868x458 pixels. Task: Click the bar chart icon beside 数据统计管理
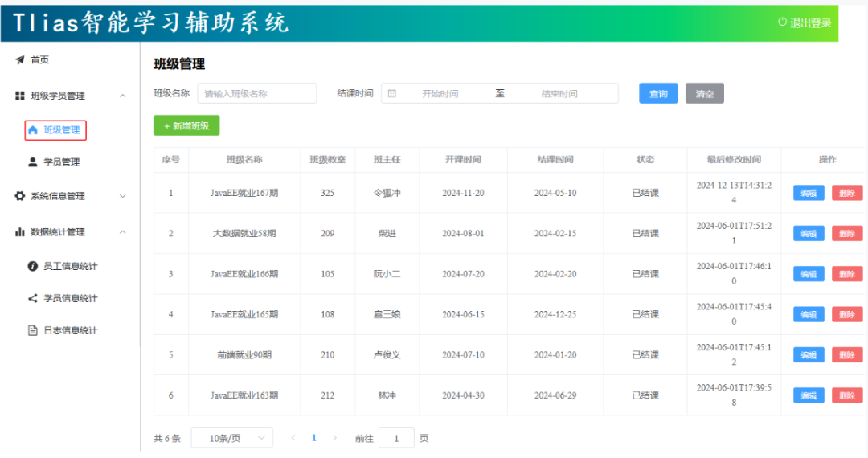tap(20, 232)
